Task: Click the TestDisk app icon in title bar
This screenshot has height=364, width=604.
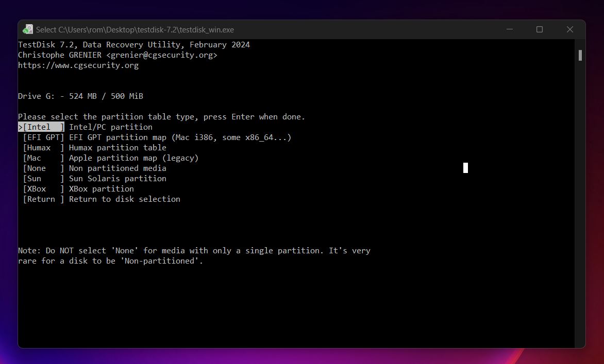Action: (28, 30)
